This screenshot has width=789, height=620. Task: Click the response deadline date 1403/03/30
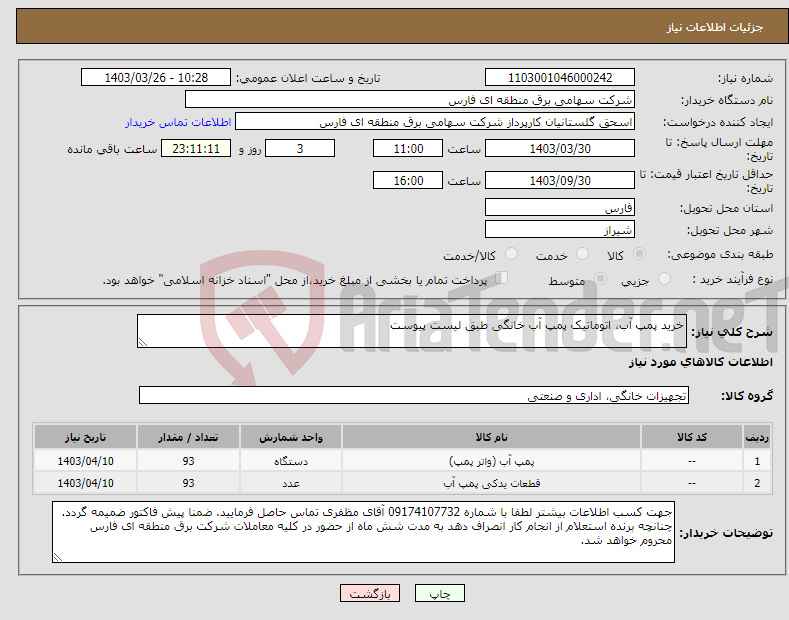pos(560,148)
